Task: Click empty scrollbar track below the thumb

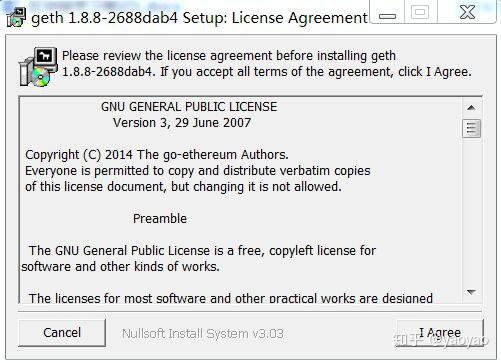Action: point(471,210)
